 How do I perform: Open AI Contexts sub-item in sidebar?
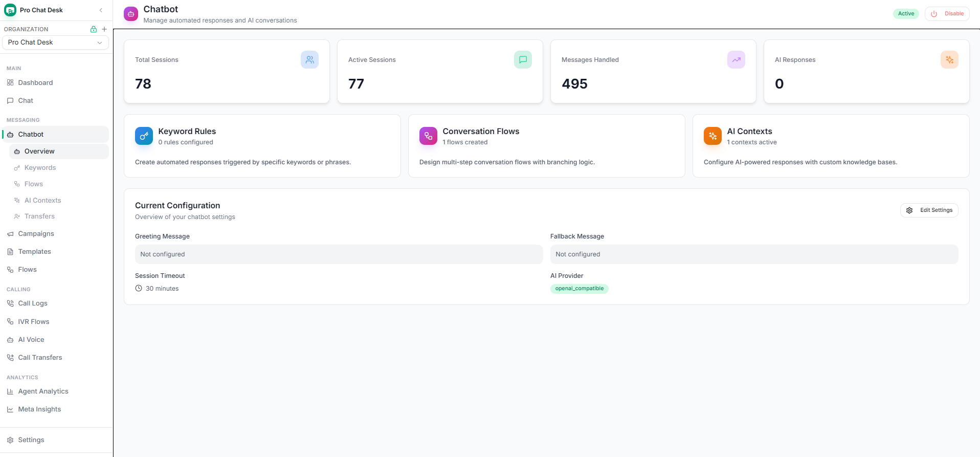[x=59, y=201]
